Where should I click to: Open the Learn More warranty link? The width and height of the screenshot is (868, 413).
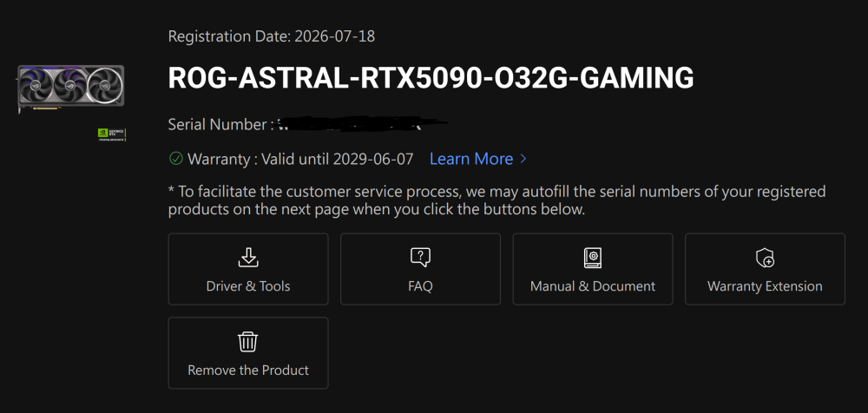(471, 159)
